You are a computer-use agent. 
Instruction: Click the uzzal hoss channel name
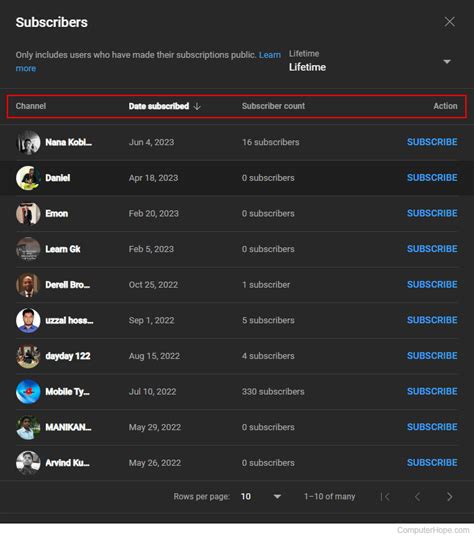coord(69,320)
